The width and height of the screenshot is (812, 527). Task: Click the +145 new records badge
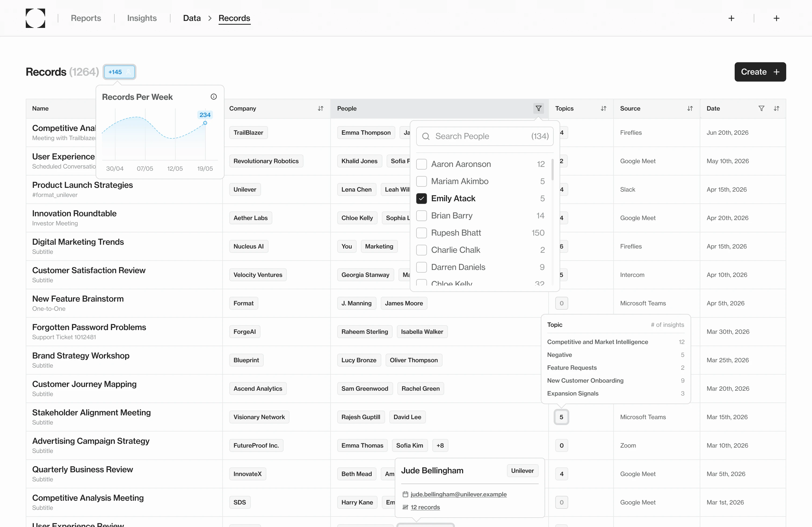point(120,72)
